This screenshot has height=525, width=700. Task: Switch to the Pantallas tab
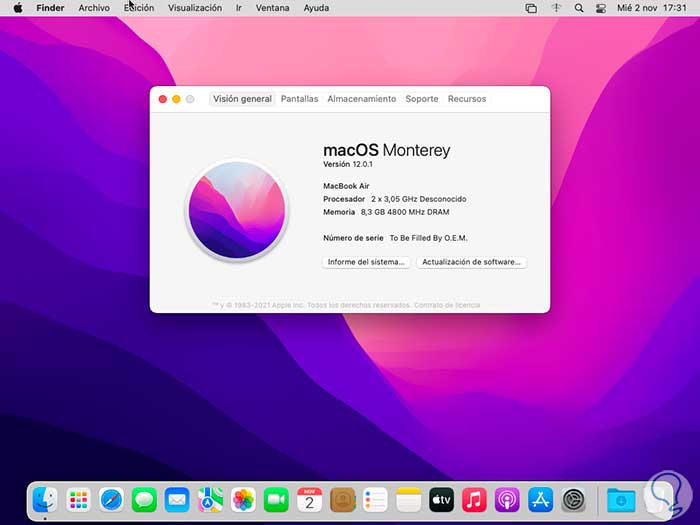click(x=300, y=99)
